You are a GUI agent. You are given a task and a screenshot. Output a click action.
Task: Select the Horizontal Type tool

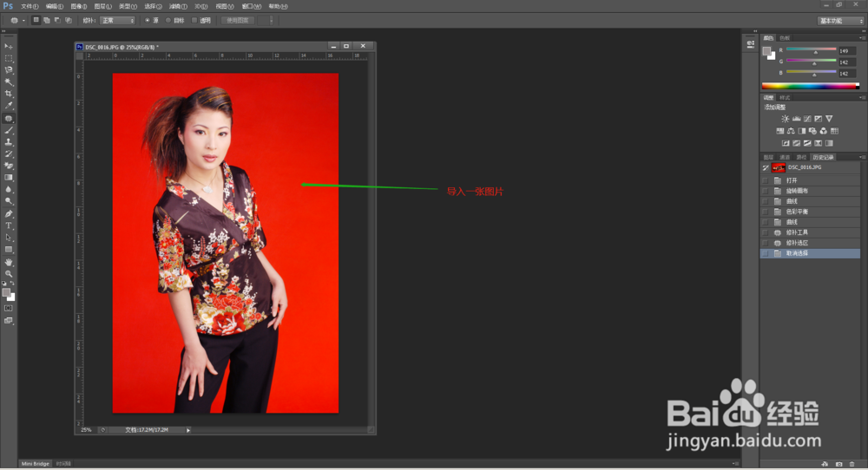[x=9, y=225]
